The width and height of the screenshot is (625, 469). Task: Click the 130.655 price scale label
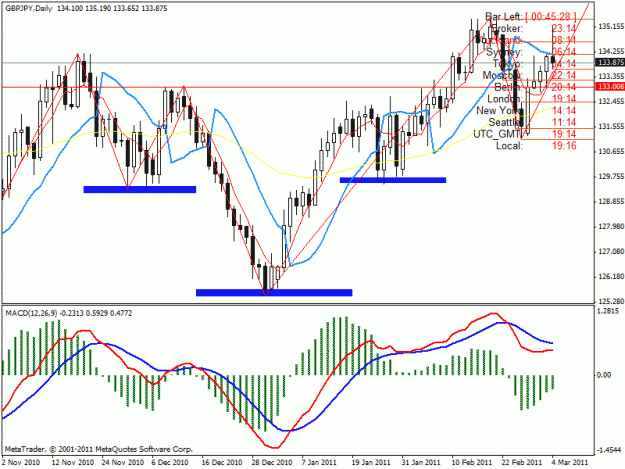point(610,151)
